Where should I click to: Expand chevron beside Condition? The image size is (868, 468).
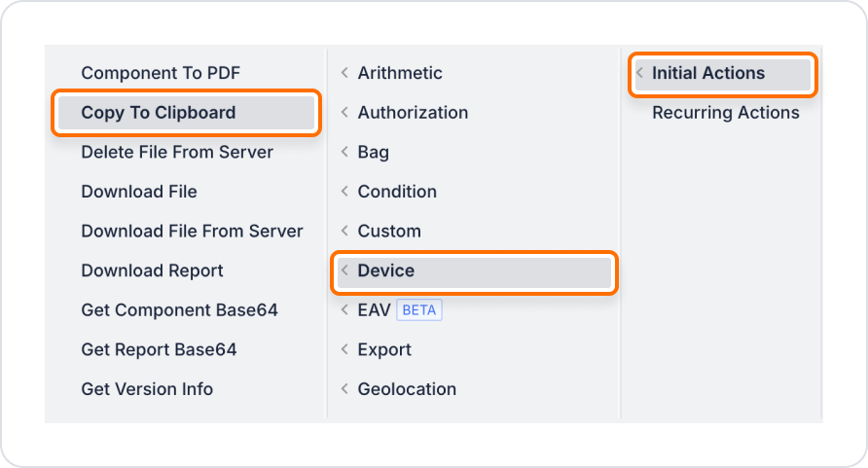click(x=344, y=192)
